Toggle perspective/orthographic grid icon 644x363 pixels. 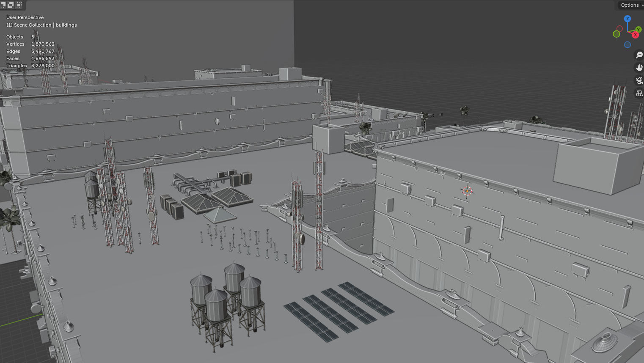point(639,93)
